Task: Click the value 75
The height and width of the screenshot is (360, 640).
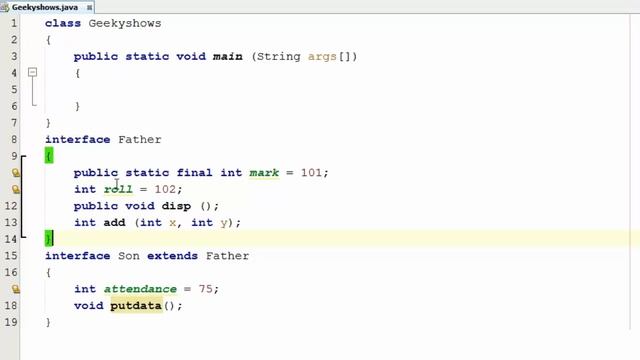Action: [x=206, y=289]
